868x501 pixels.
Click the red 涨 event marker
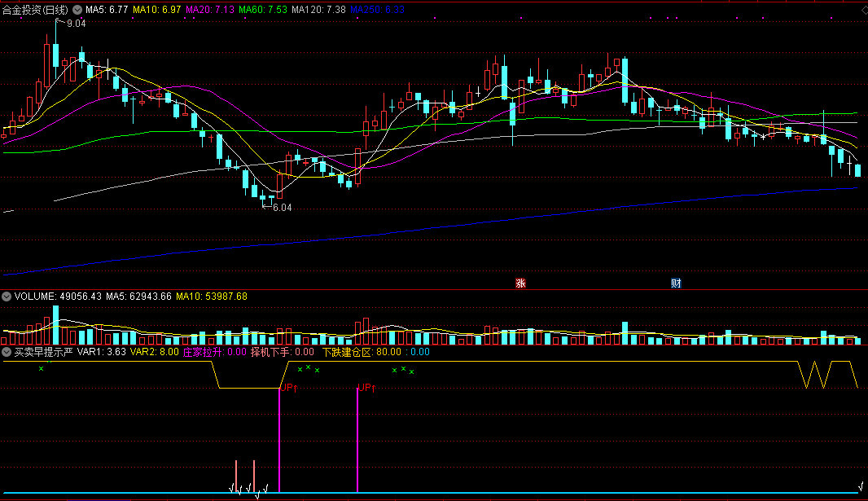(520, 283)
